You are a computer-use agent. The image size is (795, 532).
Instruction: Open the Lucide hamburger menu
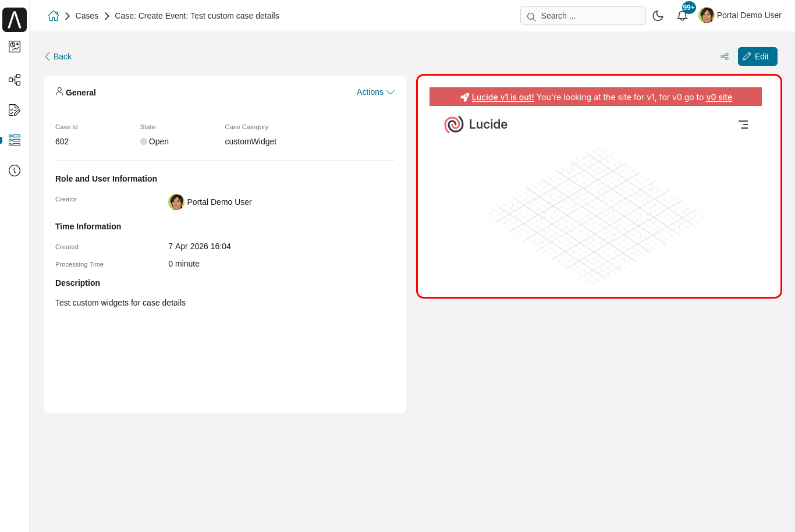(x=743, y=125)
